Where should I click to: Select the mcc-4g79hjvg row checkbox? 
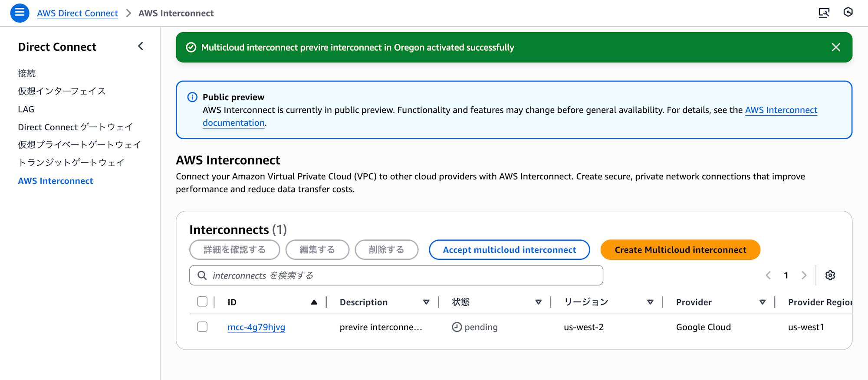pyautogui.click(x=202, y=327)
